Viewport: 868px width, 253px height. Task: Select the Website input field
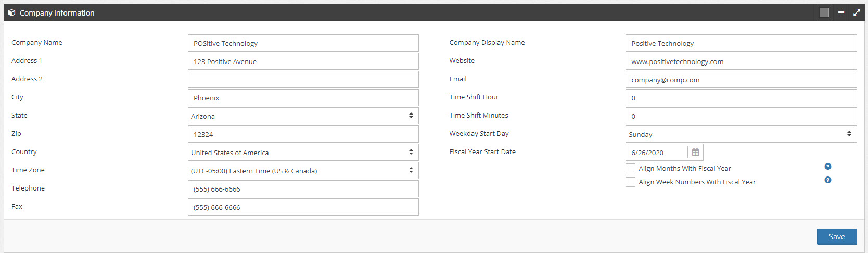point(741,61)
